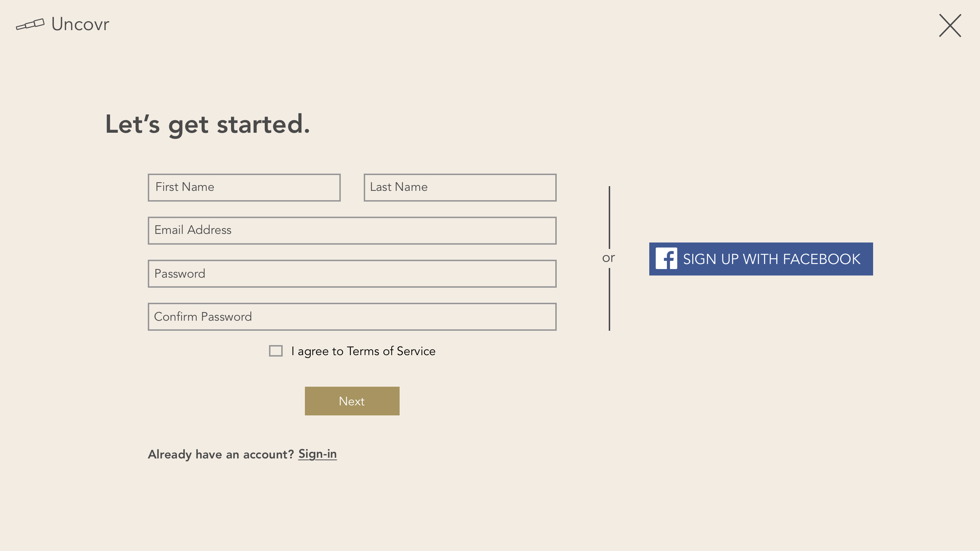
Task: Click into the Confirm Password field
Action: (352, 317)
